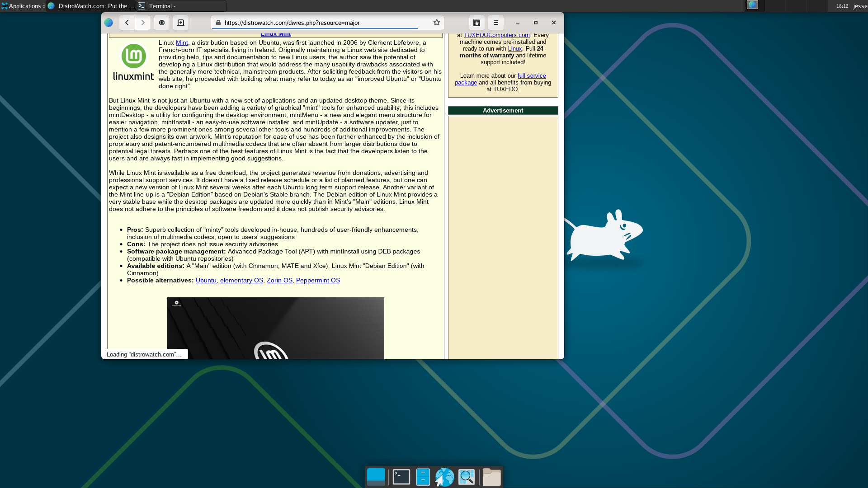Screen dimensions: 868x488
Task: Click the bold 'months of warranty' text
Action: [x=487, y=55]
